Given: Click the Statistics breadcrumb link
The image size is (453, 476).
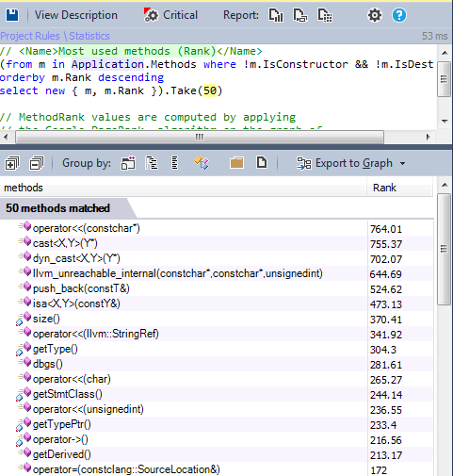Looking at the screenshot, I should tap(89, 36).
